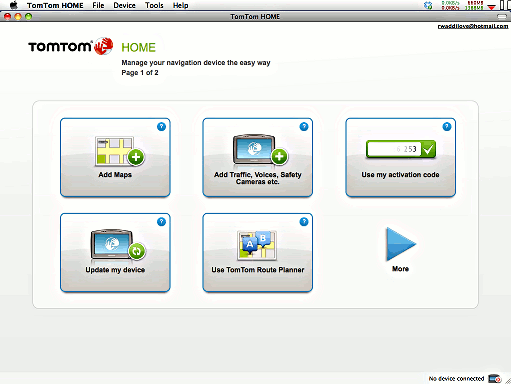Open the File menu
The width and height of the screenshot is (511, 384).
tap(98, 5)
